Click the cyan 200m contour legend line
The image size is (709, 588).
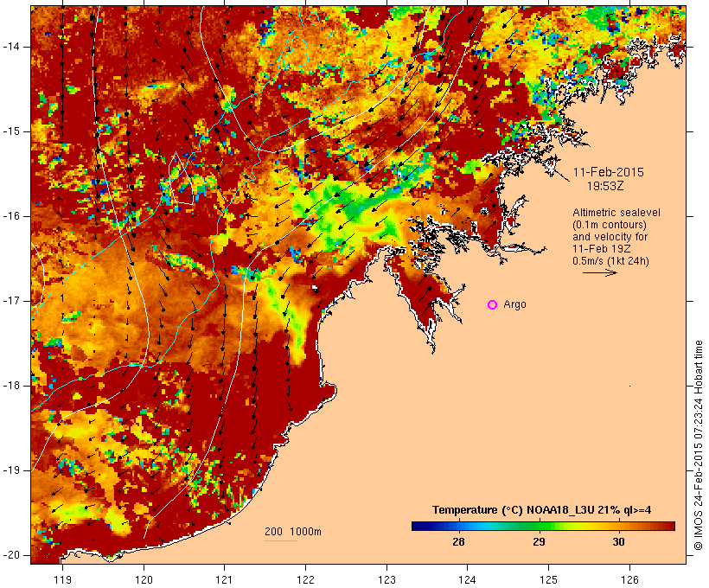[x=281, y=540]
